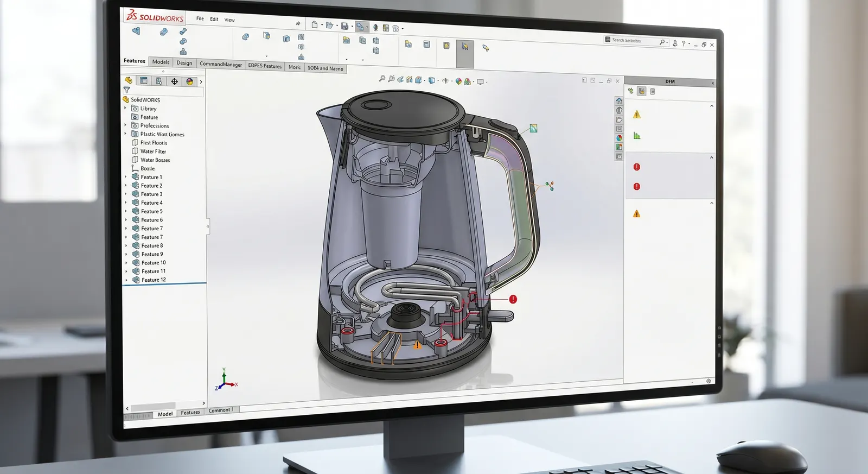Open the Edit menu
The width and height of the screenshot is (868, 474).
[x=214, y=19]
